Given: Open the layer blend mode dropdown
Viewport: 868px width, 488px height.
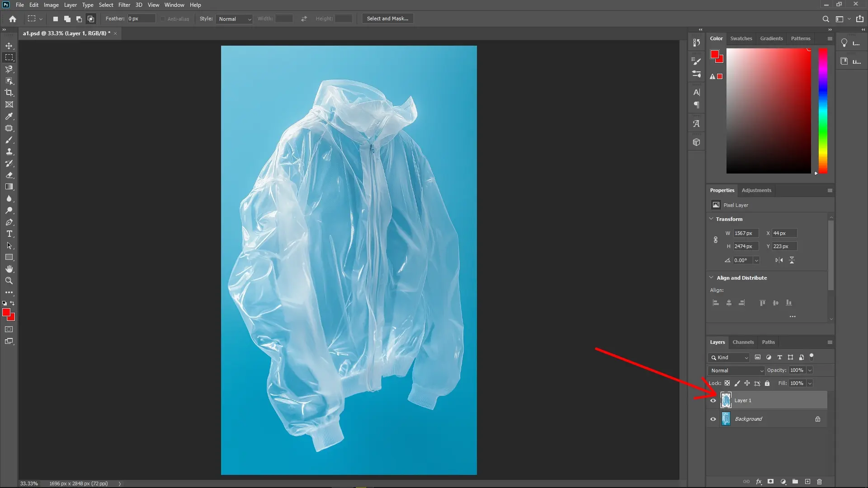Looking at the screenshot, I should click(x=736, y=370).
